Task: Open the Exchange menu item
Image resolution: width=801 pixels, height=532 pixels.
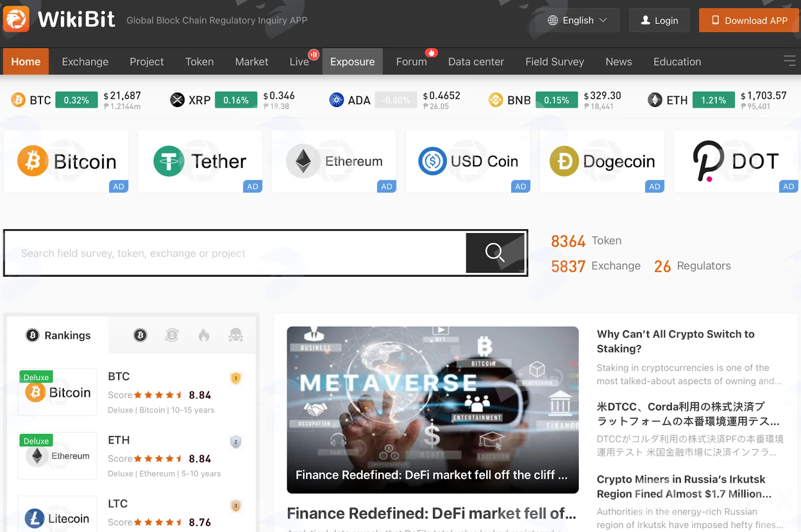Action: point(85,62)
